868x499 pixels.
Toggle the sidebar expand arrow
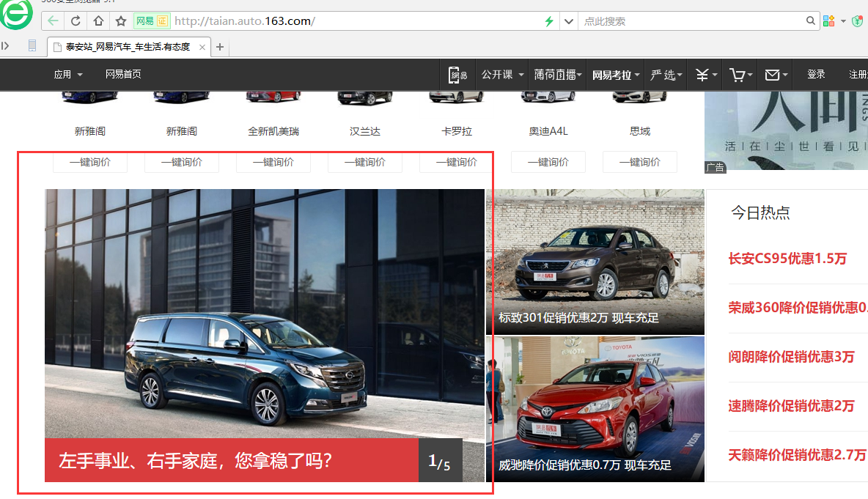pyautogui.click(x=5, y=46)
